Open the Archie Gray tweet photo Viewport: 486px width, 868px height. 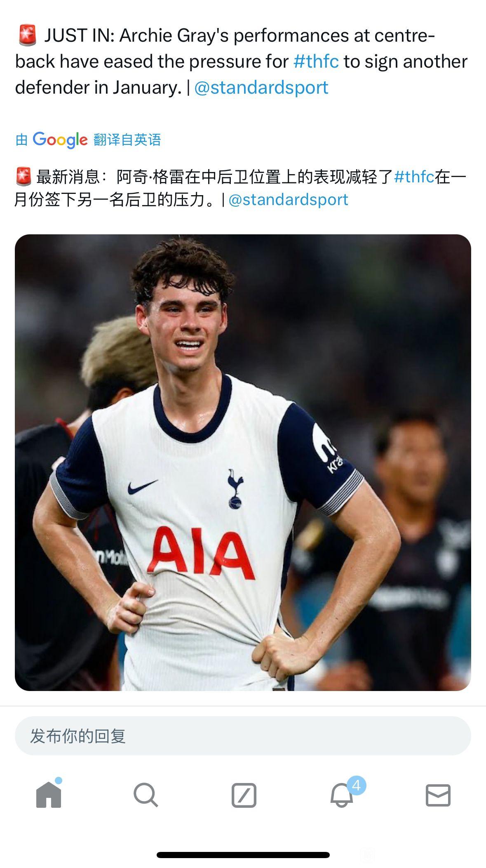[x=243, y=462]
